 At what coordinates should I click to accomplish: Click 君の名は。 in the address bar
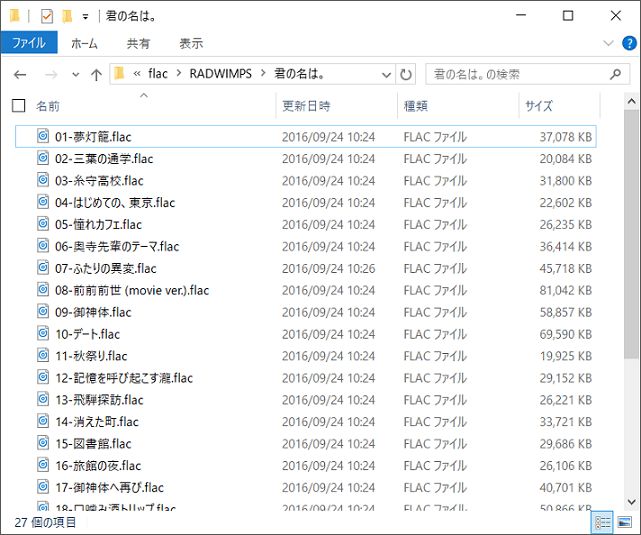[299, 74]
